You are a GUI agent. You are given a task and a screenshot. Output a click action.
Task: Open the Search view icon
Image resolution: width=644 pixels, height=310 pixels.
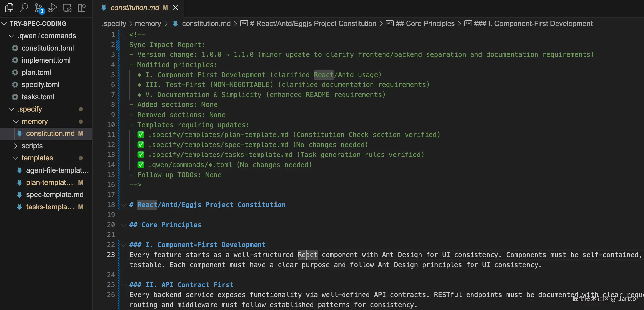click(24, 8)
